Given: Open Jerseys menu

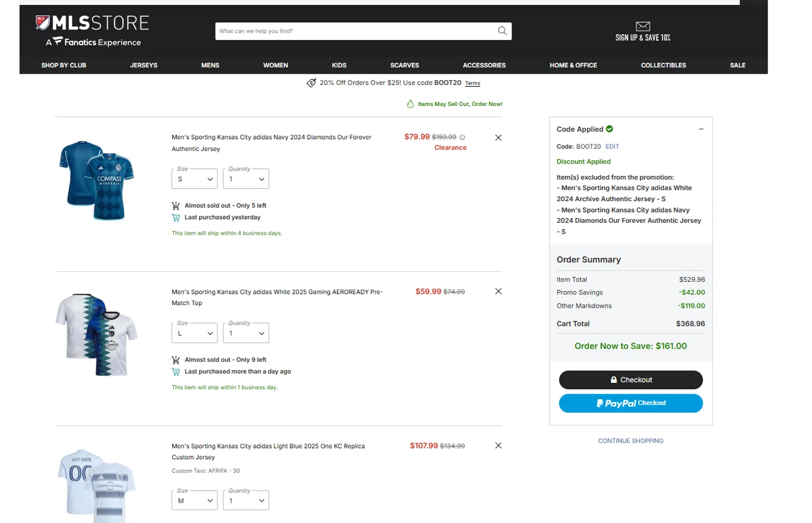Looking at the screenshot, I should point(143,65).
